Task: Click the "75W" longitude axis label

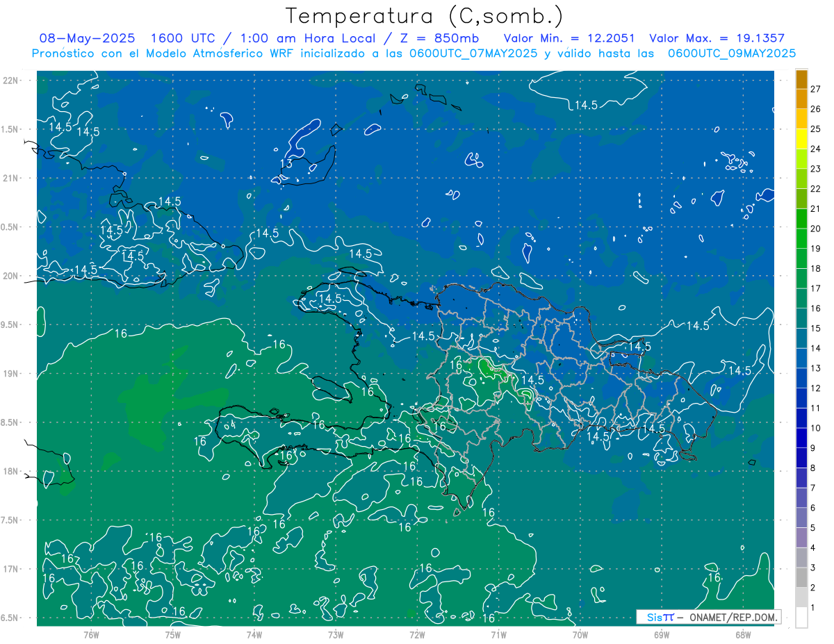Action: coord(172,634)
